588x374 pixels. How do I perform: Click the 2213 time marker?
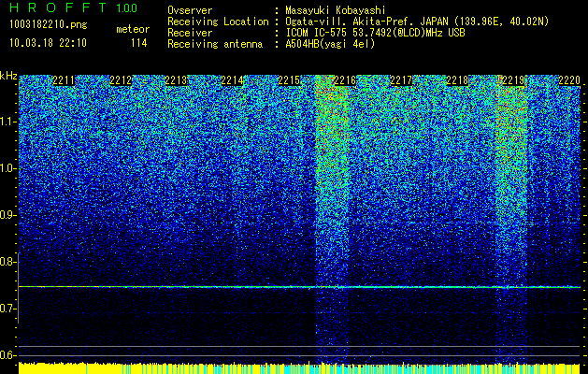click(x=176, y=80)
